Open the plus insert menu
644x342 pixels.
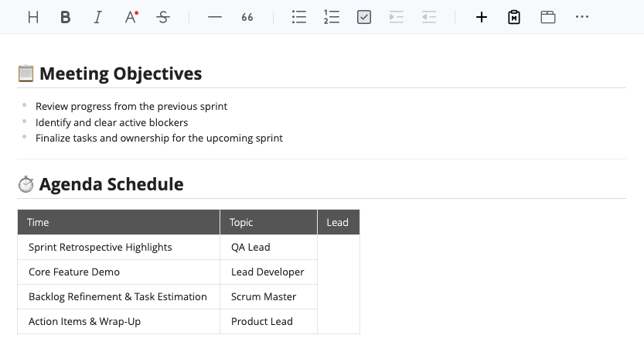(482, 17)
